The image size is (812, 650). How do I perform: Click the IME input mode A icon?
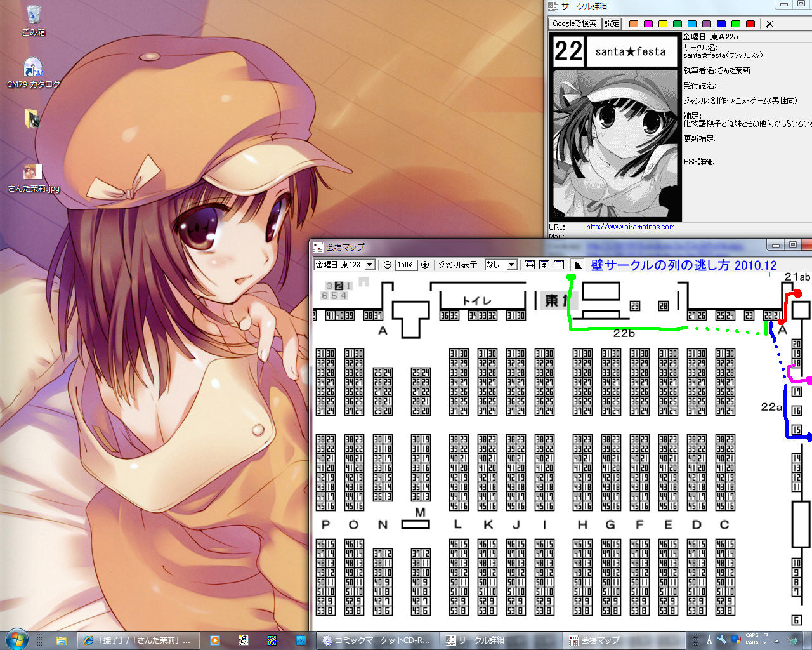coord(709,640)
